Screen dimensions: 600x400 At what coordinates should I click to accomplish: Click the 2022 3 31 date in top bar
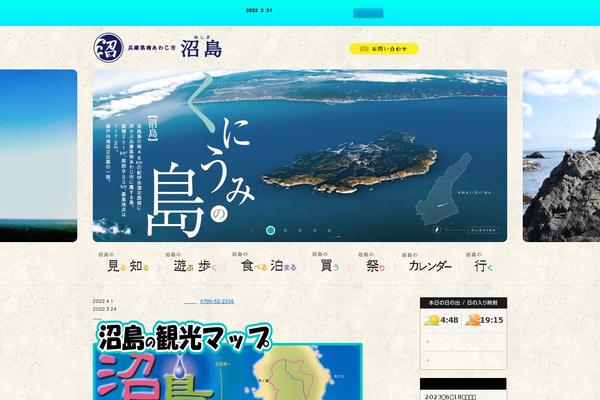click(x=259, y=10)
